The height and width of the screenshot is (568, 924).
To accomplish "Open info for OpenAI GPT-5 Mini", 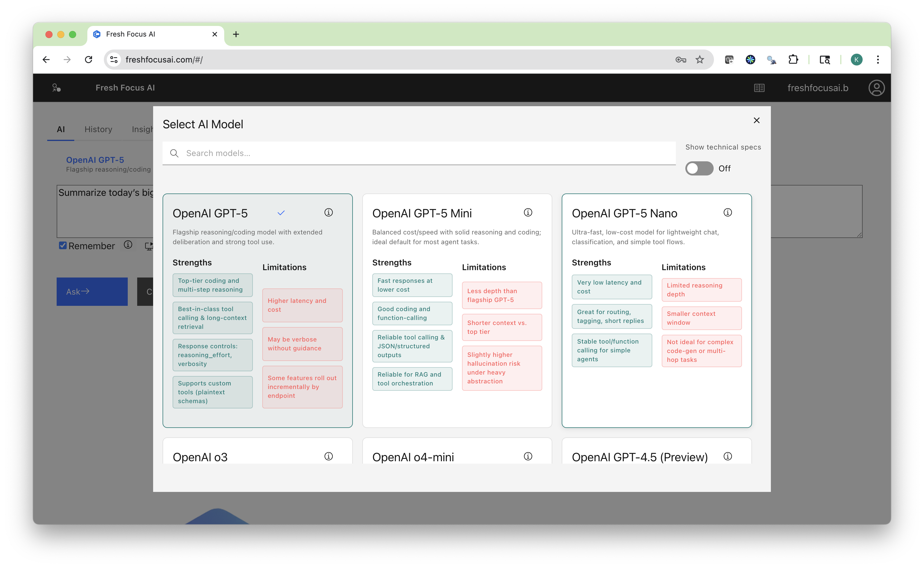I will (528, 213).
